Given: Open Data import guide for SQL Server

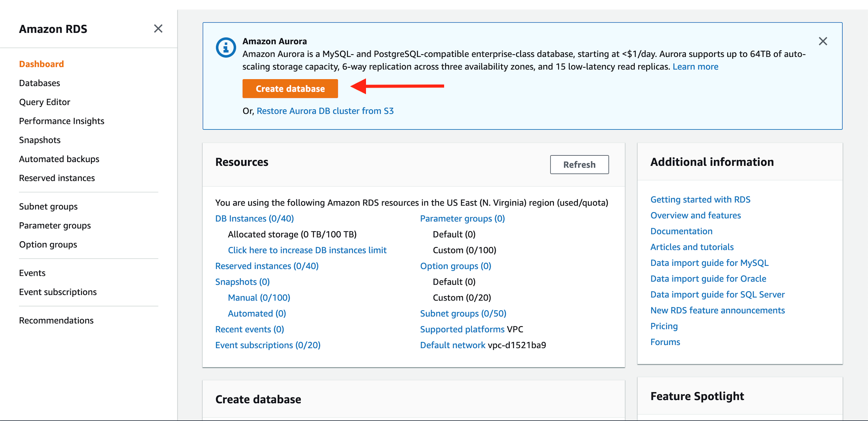Looking at the screenshot, I should pos(717,295).
